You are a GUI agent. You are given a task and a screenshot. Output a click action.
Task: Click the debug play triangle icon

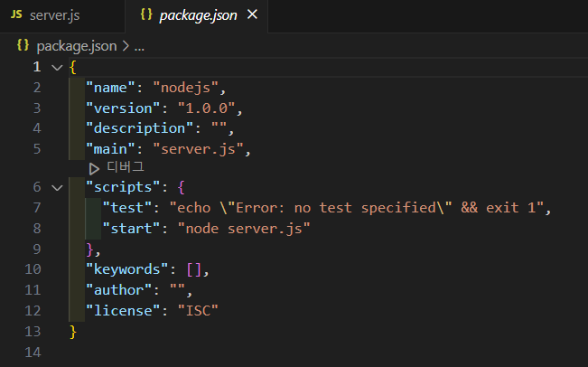pyautogui.click(x=94, y=169)
